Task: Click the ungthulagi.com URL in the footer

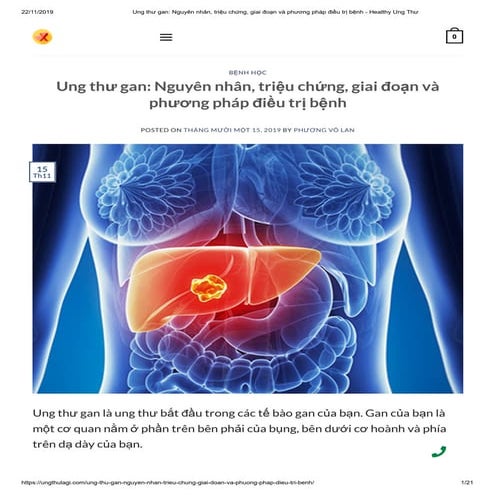Action: (x=168, y=482)
